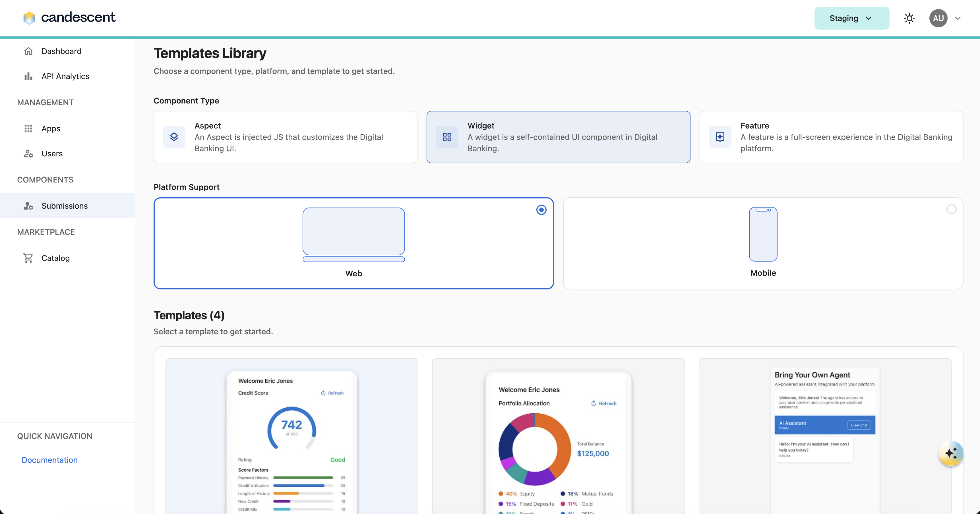This screenshot has height=514, width=980.
Task: Click the AI Assistant blue header bar
Action: click(825, 425)
